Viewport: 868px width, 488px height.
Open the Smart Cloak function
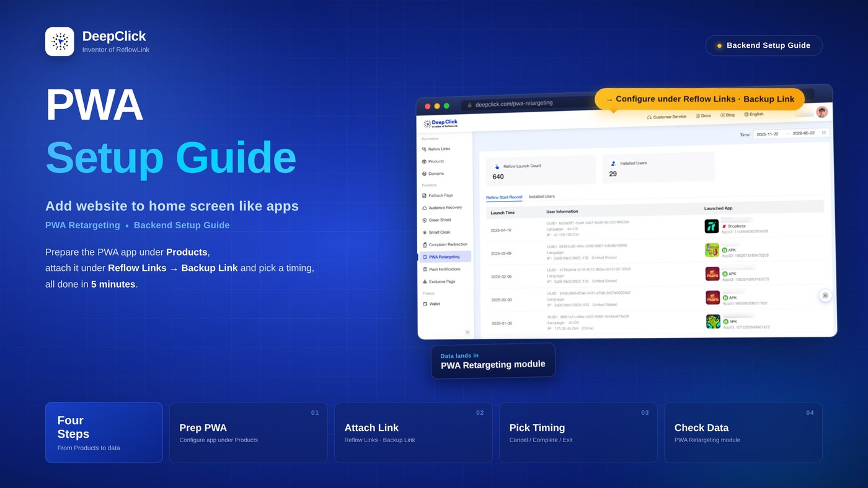(x=436, y=233)
